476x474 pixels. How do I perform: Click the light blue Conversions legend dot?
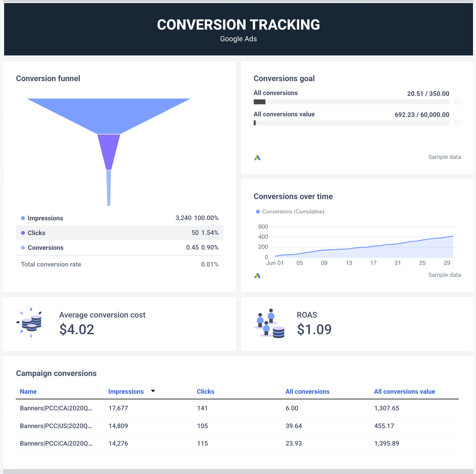23,248
